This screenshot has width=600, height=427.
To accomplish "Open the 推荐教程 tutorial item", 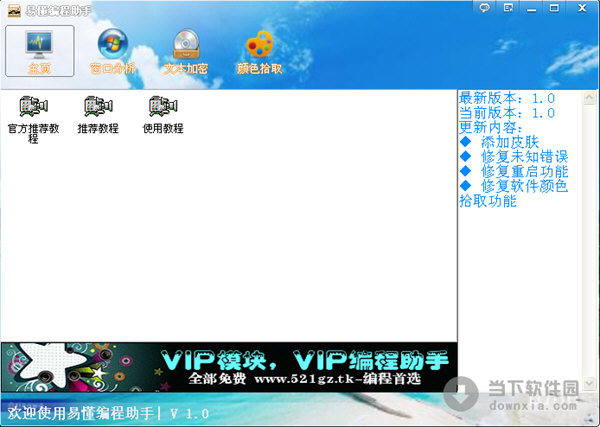I will click(98, 115).
